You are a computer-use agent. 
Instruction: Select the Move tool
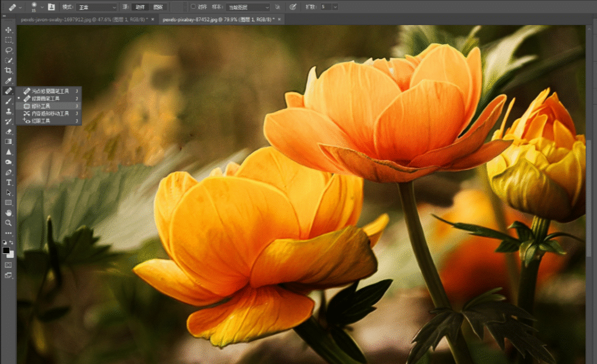point(8,30)
